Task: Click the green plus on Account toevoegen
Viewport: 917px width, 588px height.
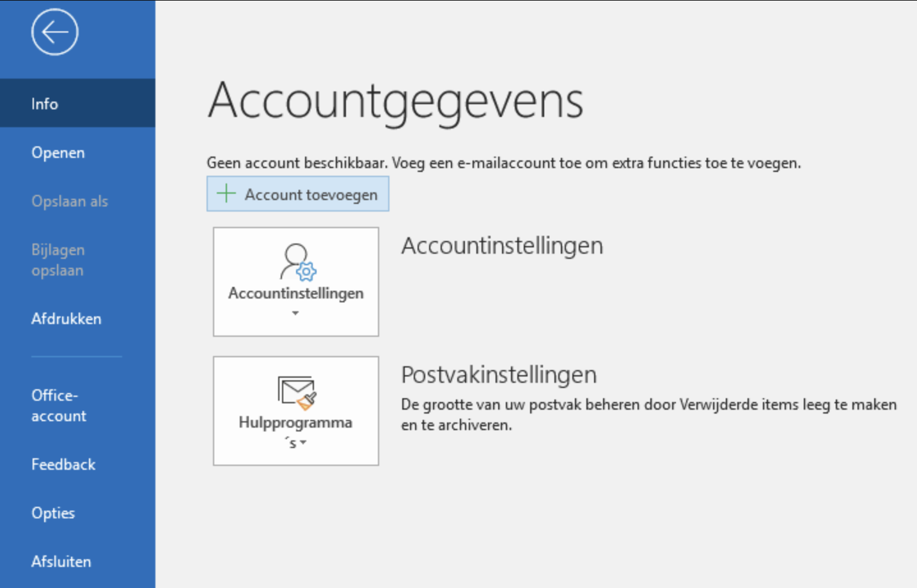Action: pos(226,194)
